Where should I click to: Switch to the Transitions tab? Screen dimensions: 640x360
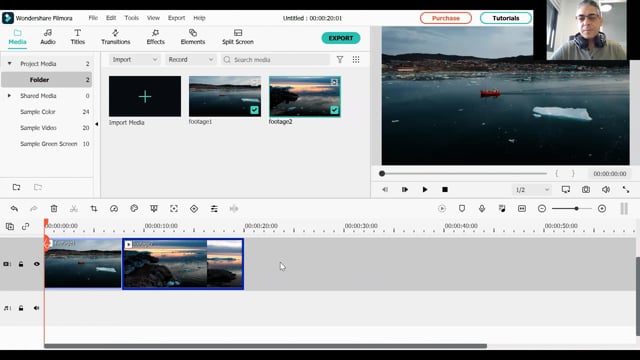click(116, 37)
